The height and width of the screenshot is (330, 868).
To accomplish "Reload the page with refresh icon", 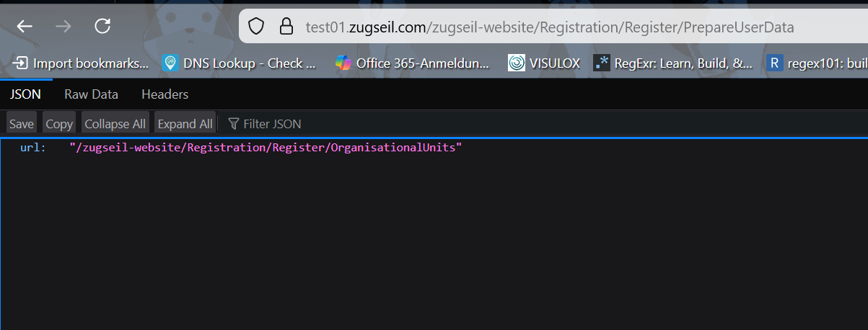I will [102, 27].
